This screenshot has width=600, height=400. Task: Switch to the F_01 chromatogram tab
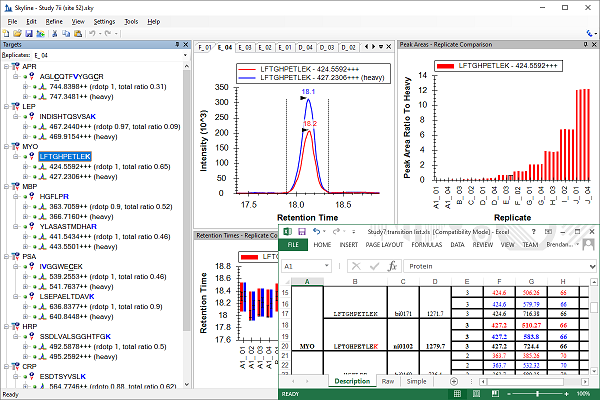(x=205, y=47)
